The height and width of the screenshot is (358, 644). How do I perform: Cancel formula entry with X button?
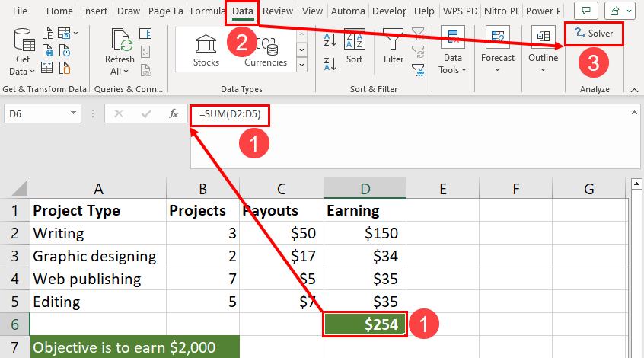(119, 113)
